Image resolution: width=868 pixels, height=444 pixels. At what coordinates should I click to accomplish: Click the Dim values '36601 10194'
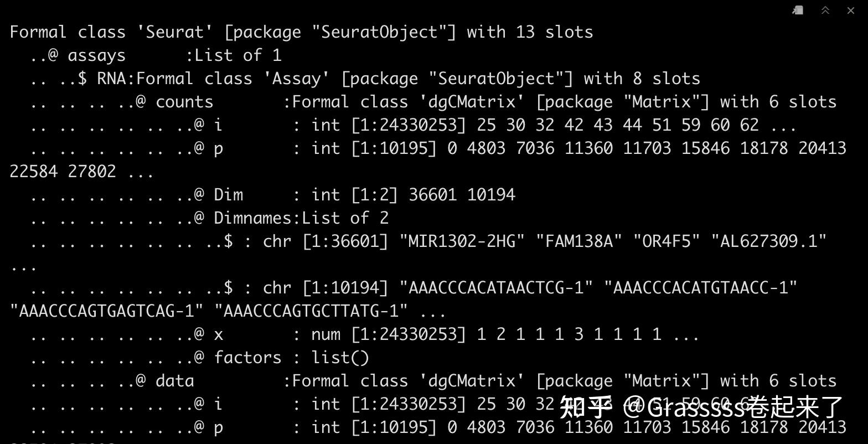pyautogui.click(x=462, y=195)
